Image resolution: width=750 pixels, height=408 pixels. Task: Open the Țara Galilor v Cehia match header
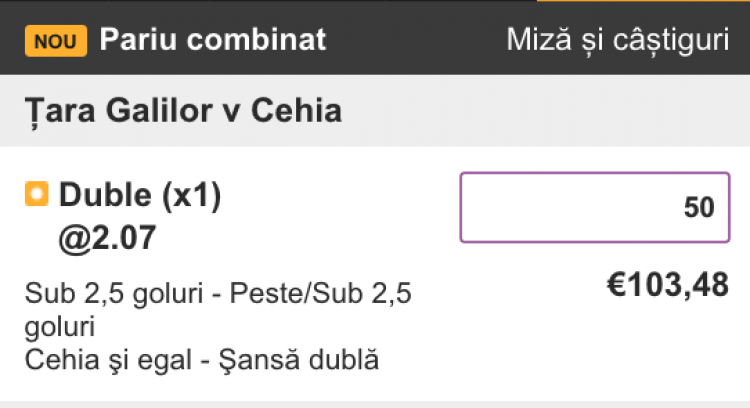(375, 110)
